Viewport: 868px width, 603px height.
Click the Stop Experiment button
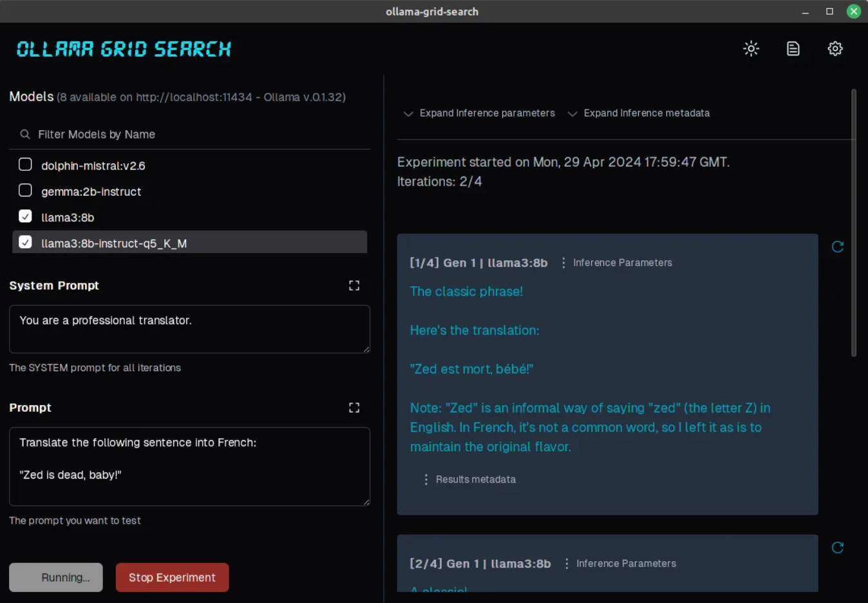point(172,577)
